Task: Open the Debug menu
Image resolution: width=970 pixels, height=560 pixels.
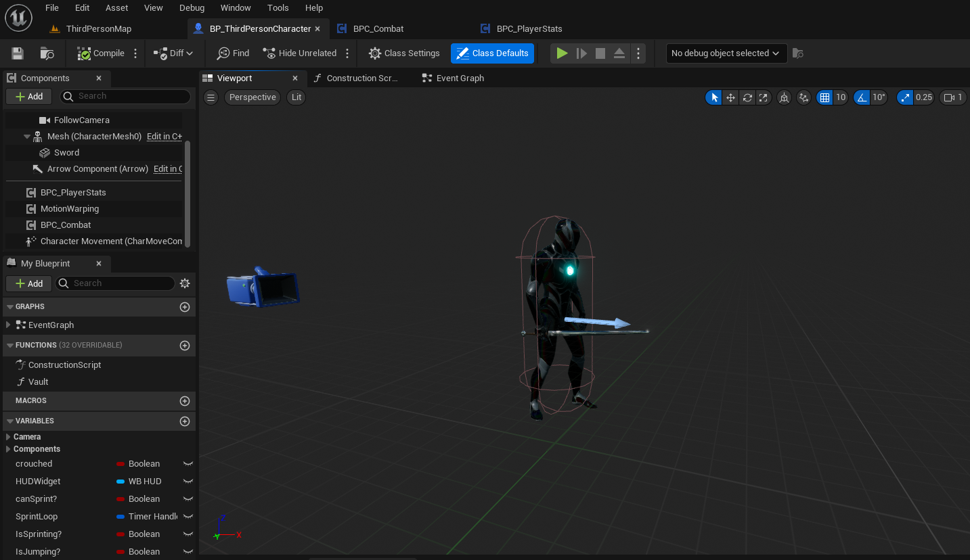Action: pyautogui.click(x=192, y=7)
